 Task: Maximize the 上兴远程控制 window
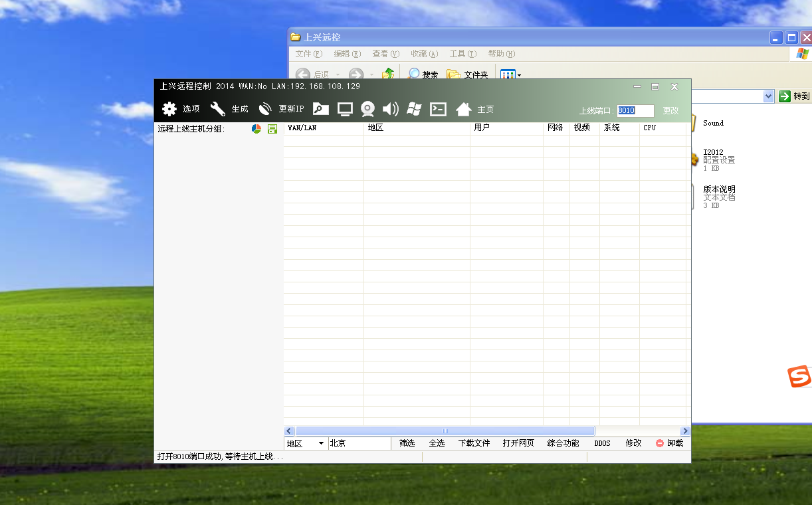pyautogui.click(x=655, y=87)
